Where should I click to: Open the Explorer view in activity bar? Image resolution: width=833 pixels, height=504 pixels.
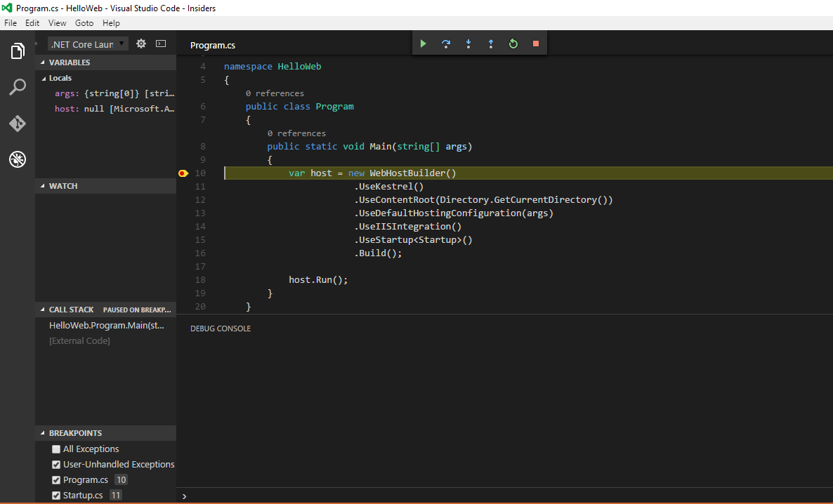[18, 51]
